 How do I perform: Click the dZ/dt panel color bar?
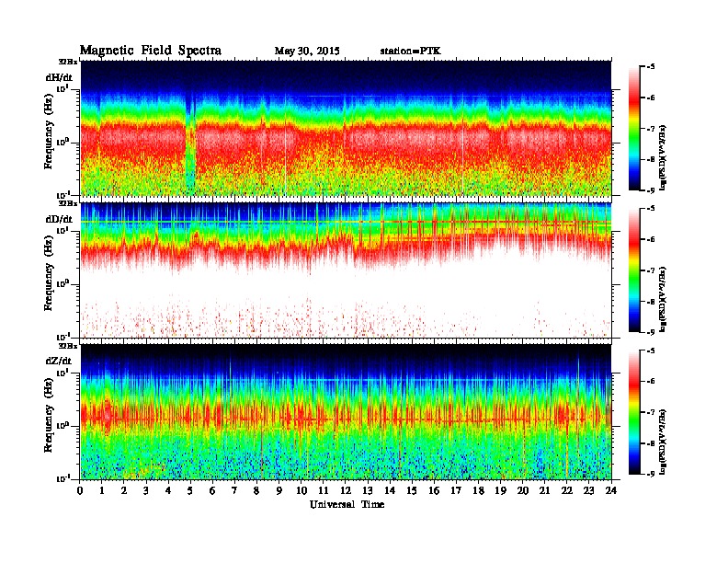coord(633,412)
